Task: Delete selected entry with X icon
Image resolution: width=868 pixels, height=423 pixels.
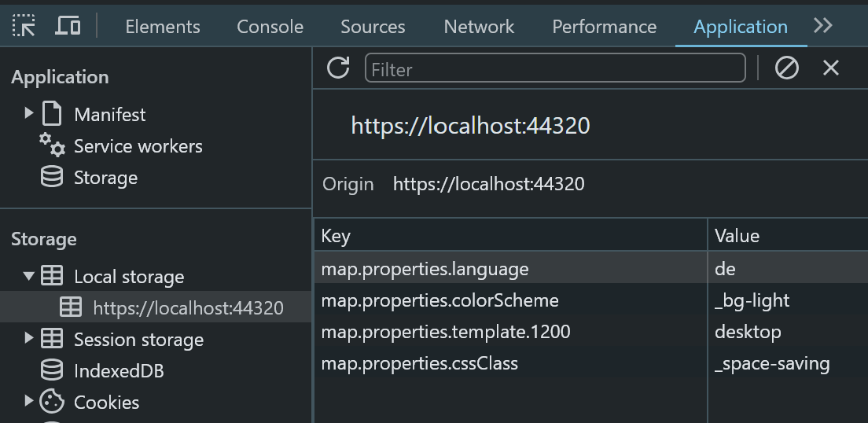Action: pyautogui.click(x=831, y=68)
